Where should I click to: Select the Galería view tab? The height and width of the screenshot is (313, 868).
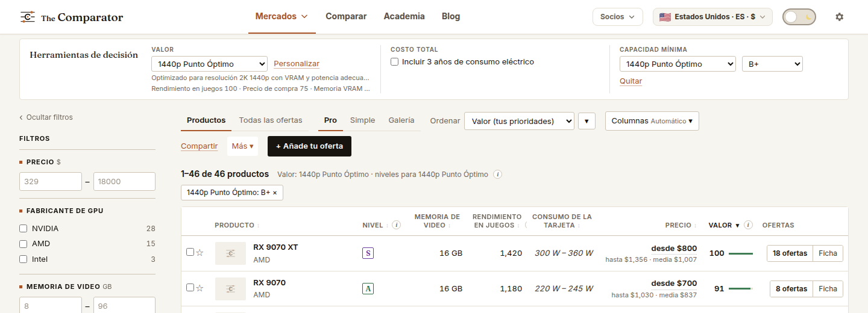[401, 120]
